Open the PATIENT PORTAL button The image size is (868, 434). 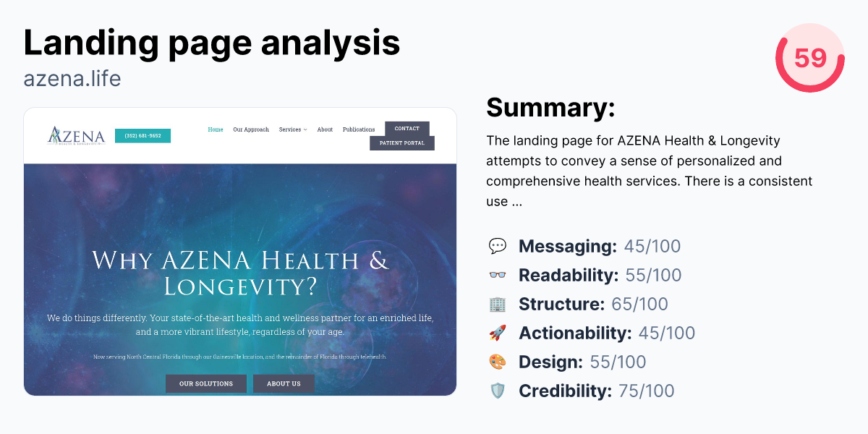(402, 143)
